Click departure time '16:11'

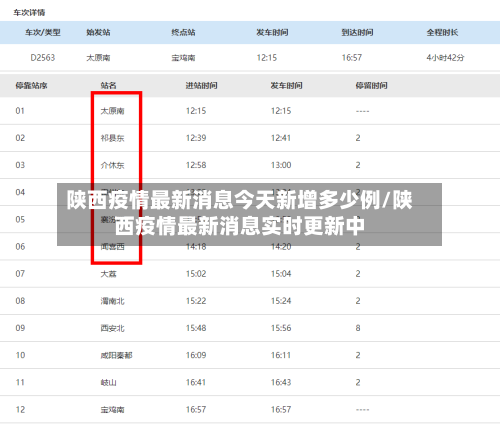[x=281, y=355]
